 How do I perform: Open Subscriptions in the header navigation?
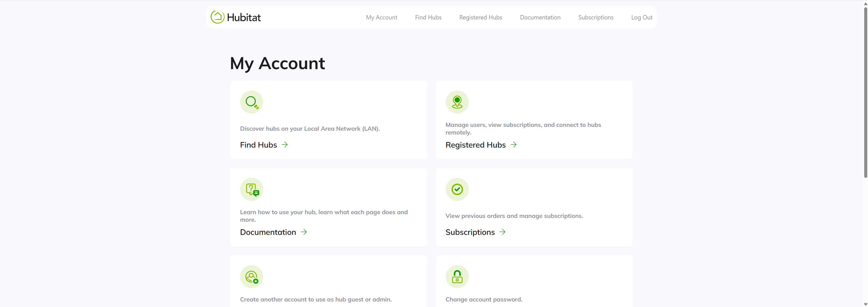[x=595, y=17]
